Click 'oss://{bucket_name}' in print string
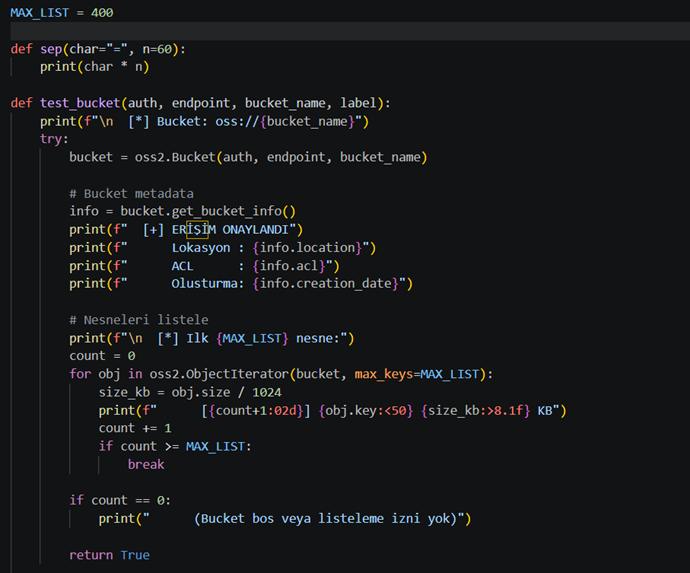This screenshot has height=573, width=690. click(285, 121)
